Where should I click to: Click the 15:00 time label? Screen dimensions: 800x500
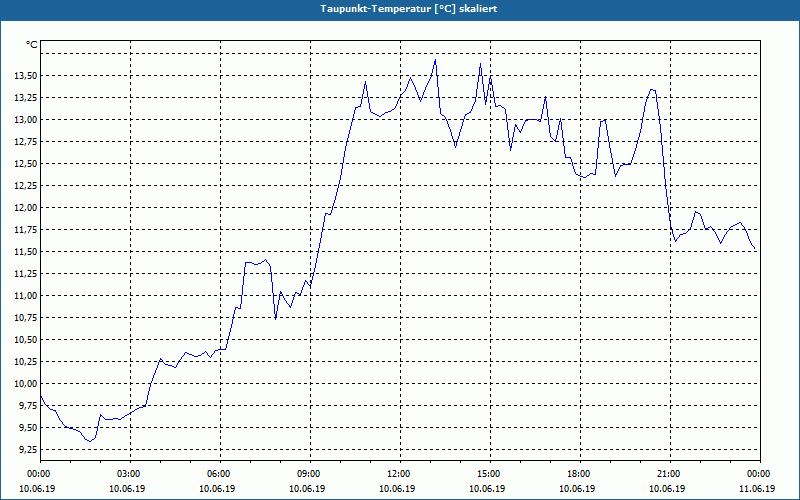[490, 474]
